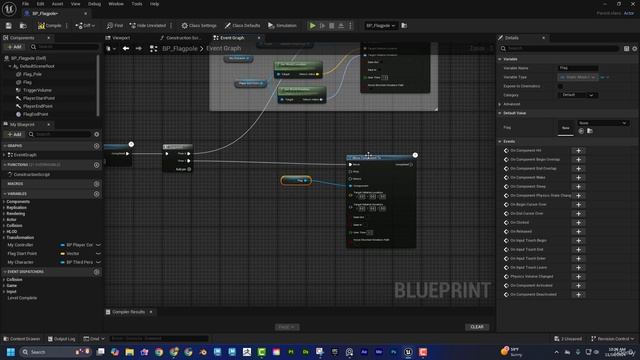Open the Category Default dropdown
This screenshot has height=360, width=640.
[x=578, y=95]
